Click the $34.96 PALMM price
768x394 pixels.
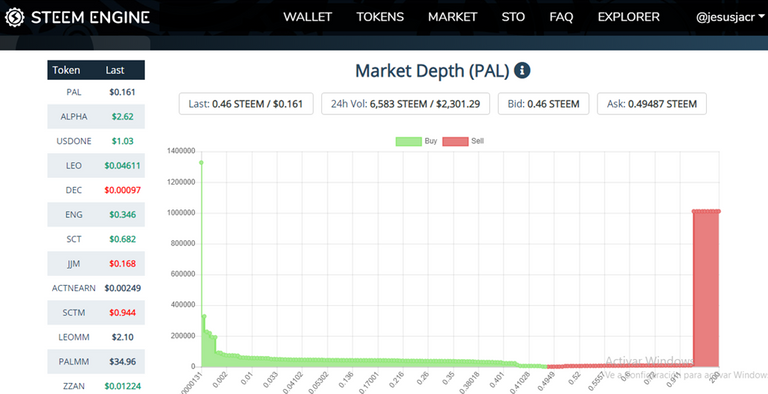coord(122,362)
